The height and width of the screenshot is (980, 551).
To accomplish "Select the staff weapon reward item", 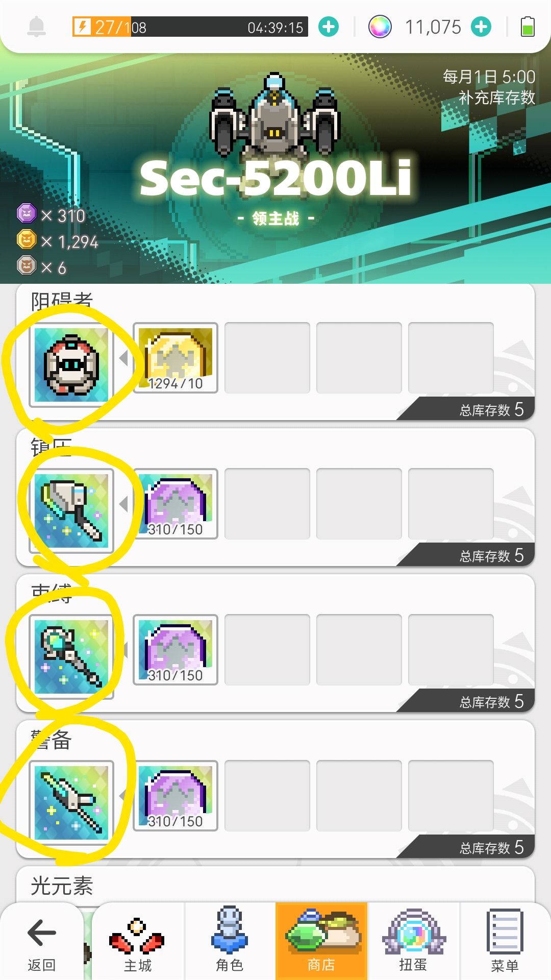I will 71,657.
